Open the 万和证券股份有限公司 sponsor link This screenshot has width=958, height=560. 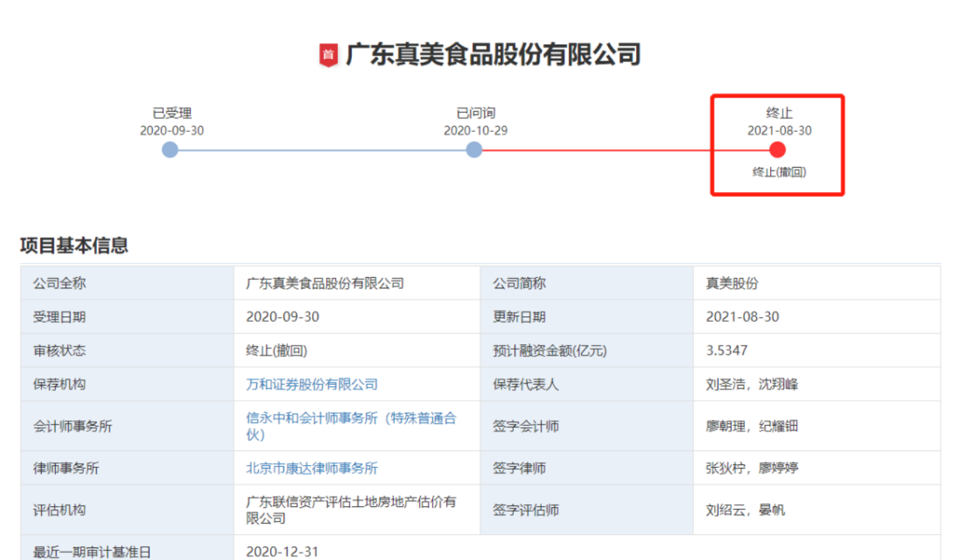pyautogui.click(x=311, y=384)
